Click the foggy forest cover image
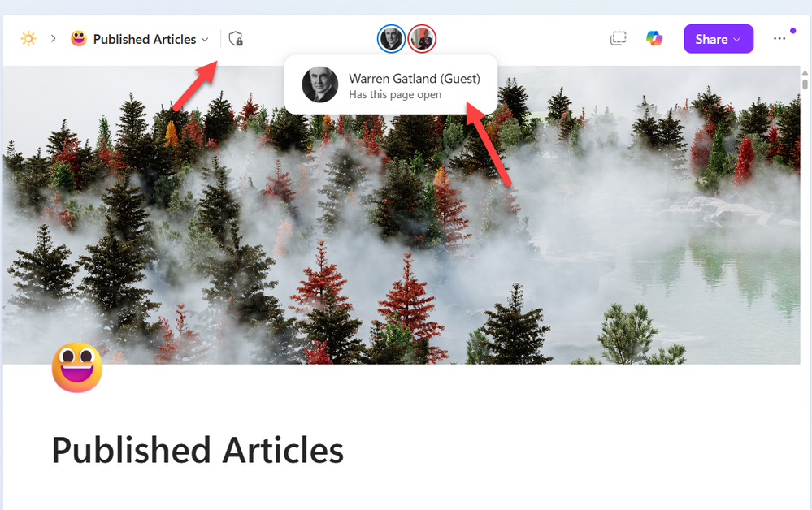Image resolution: width=812 pixels, height=510 pixels. point(402,214)
